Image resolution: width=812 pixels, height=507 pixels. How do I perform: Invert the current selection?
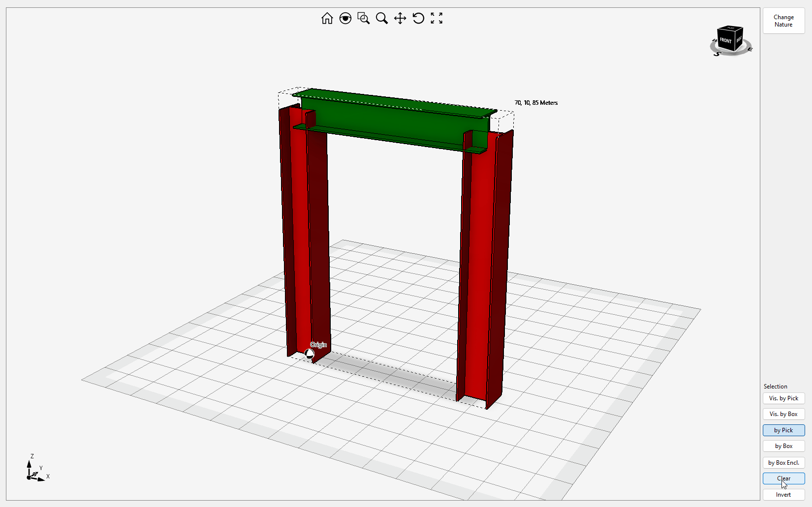tap(783, 495)
